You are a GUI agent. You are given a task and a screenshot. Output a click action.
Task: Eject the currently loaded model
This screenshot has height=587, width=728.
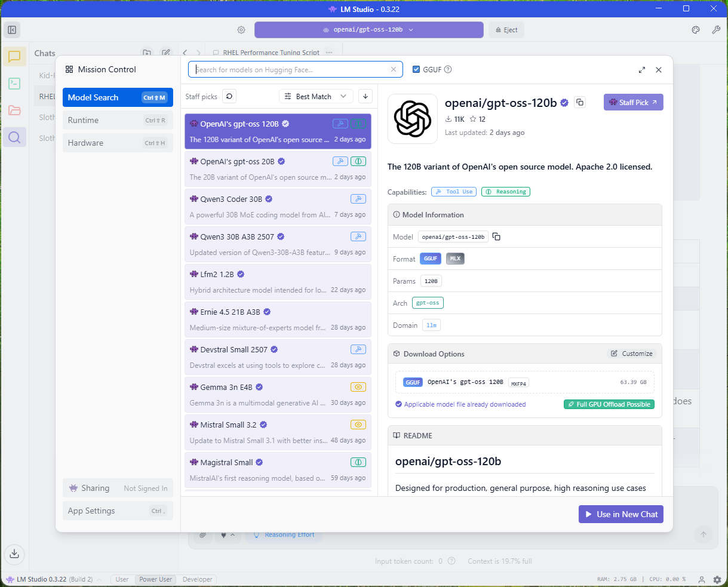tap(506, 30)
